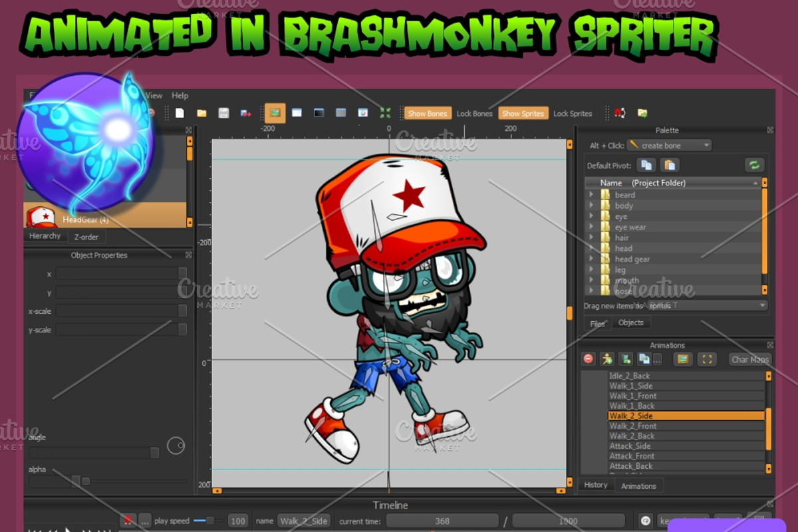Switch to the Objects tab in Palette
Viewport: 798px width, 532px height.
[x=631, y=323]
